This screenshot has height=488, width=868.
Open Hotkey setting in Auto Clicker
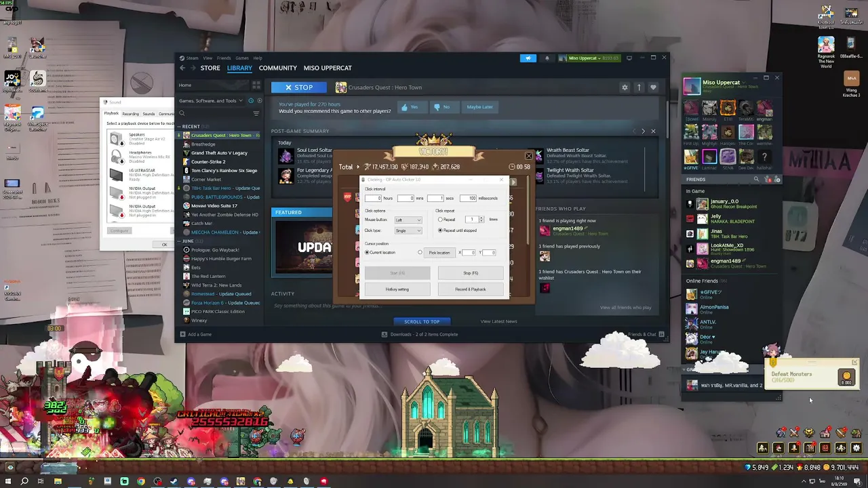[x=397, y=289]
